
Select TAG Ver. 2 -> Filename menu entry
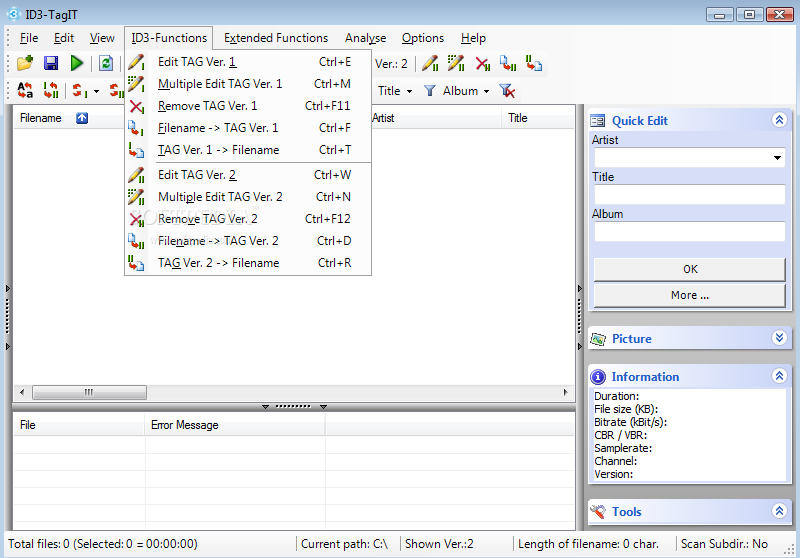pyautogui.click(x=249, y=263)
